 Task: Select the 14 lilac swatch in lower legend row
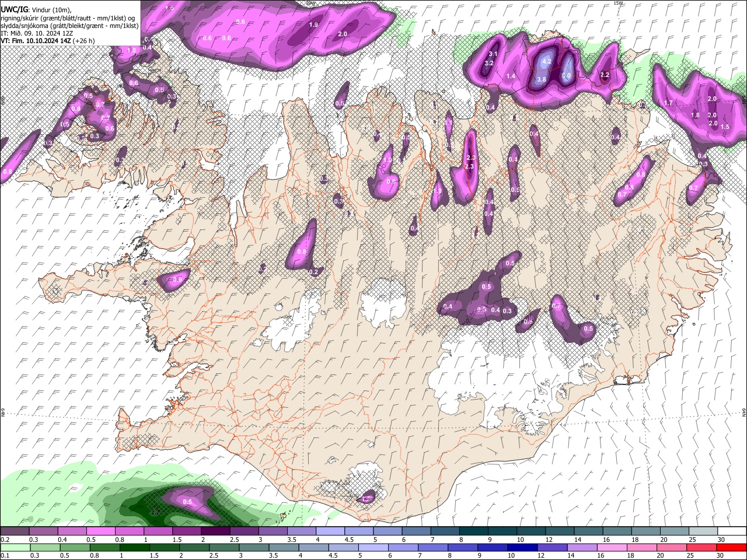pyautogui.click(x=584, y=547)
